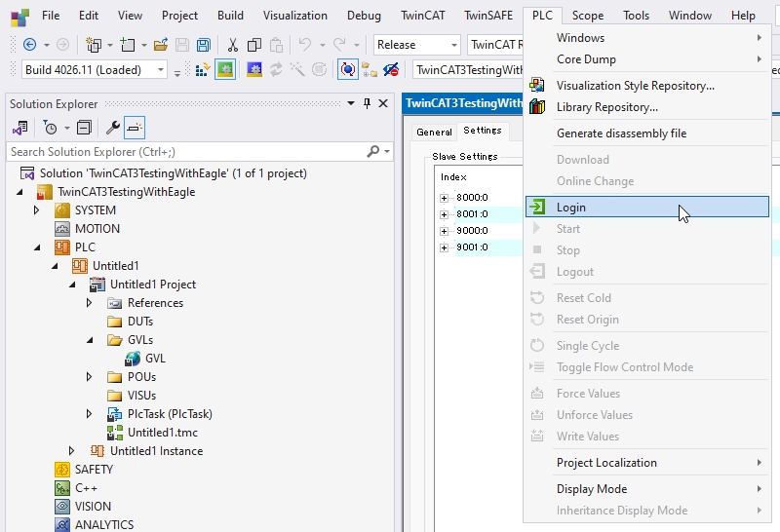Expand the SYSTEM tree node

point(36,210)
